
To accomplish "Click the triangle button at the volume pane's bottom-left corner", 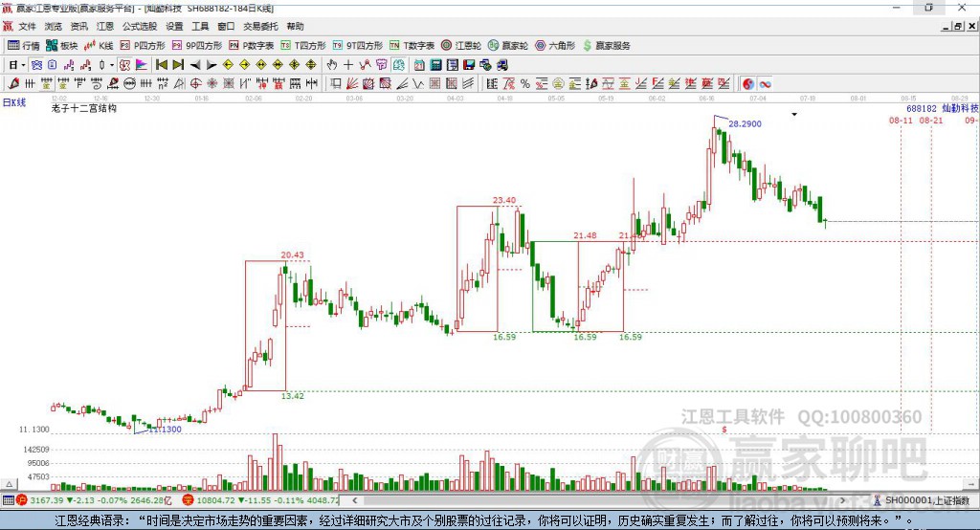I will pos(9,484).
